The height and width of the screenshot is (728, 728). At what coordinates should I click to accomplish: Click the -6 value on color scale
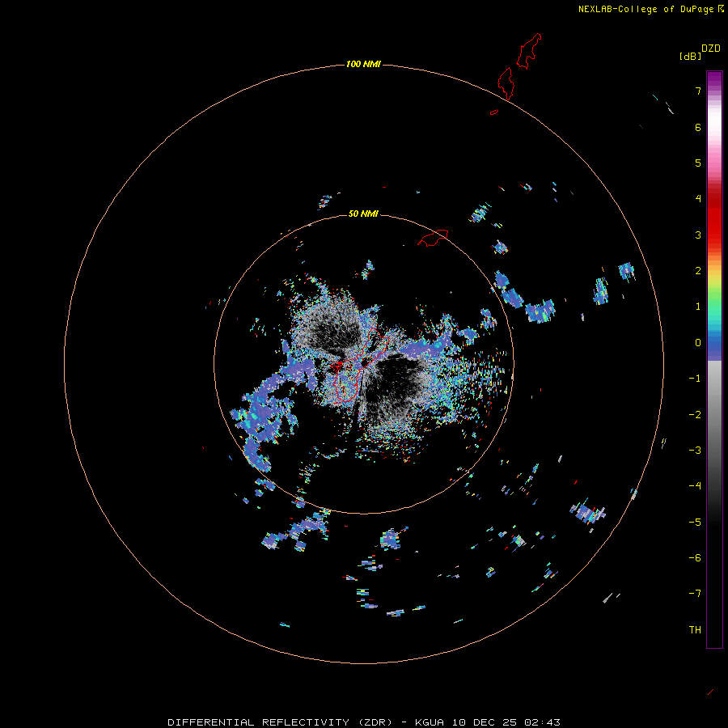click(695, 558)
